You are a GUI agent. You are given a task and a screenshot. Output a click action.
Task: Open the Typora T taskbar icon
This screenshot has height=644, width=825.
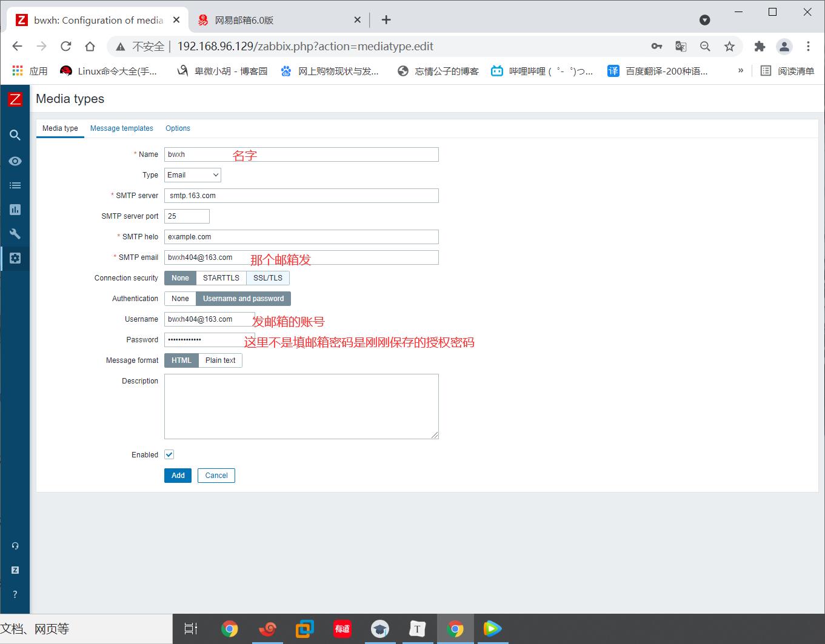(x=418, y=629)
